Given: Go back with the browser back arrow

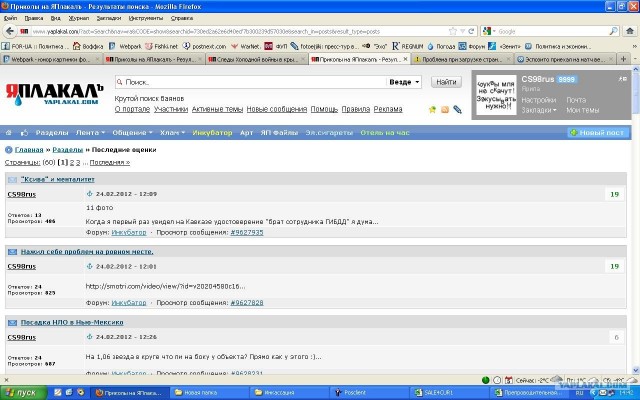Looking at the screenshot, I should (x=10, y=31).
